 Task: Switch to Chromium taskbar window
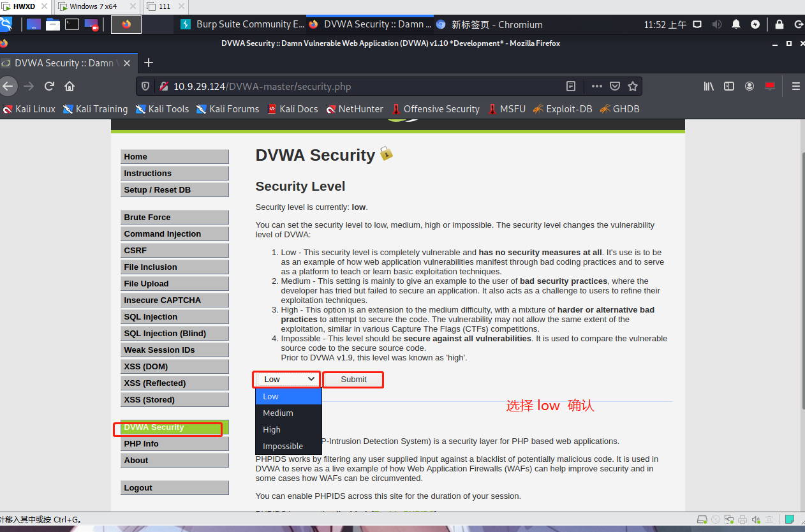(490, 24)
